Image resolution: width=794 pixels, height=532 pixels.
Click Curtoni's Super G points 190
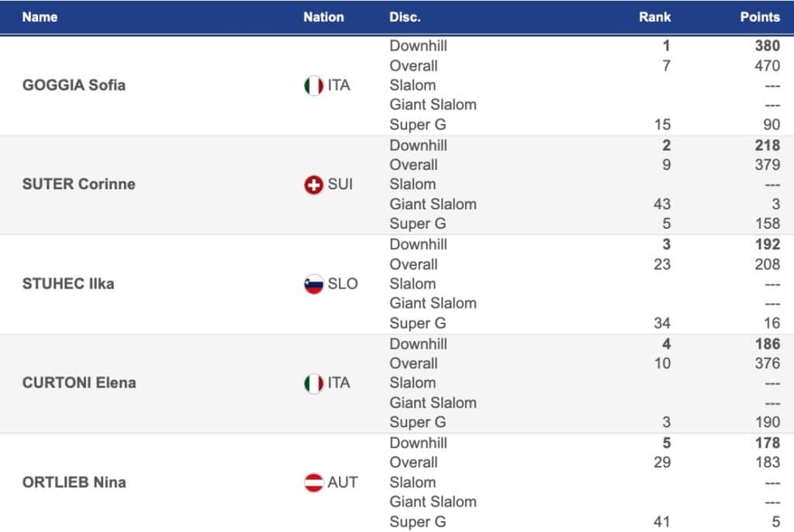pyautogui.click(x=767, y=423)
